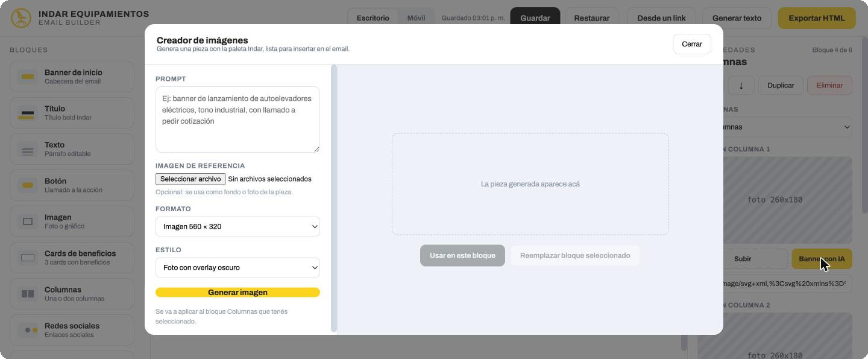Open the Estilo dropdown
Screen dimensions: 868x359
[237, 268]
